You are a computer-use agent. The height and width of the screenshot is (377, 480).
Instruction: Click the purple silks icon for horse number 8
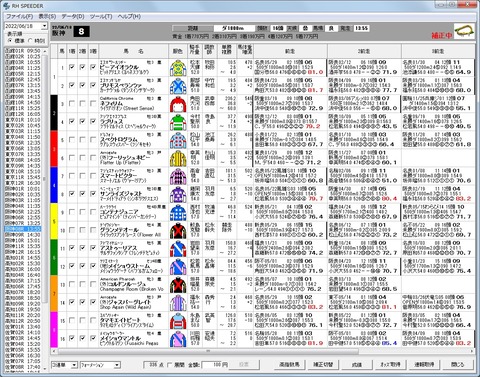(178, 194)
